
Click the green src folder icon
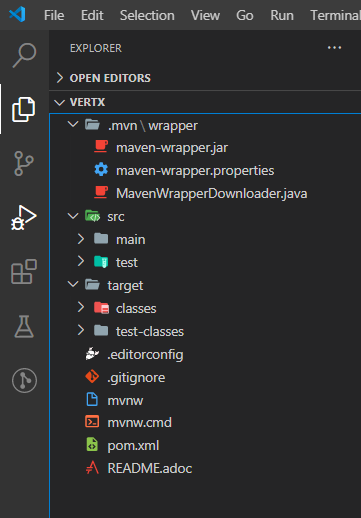(92, 216)
